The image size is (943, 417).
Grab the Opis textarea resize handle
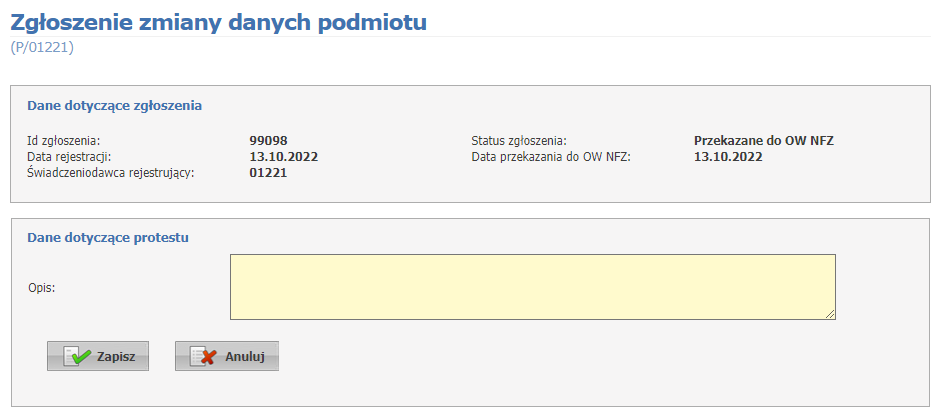[x=831, y=315]
